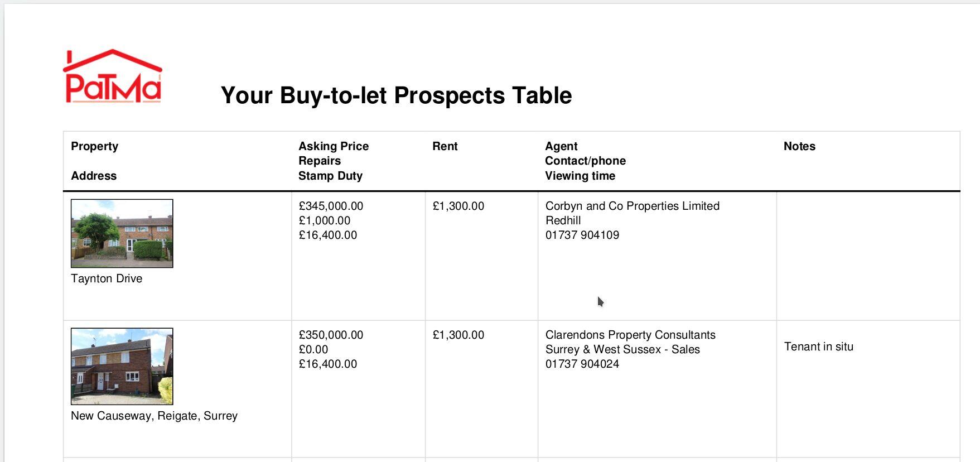Click the Property column header
Screen dimensions: 980x462
point(94,146)
